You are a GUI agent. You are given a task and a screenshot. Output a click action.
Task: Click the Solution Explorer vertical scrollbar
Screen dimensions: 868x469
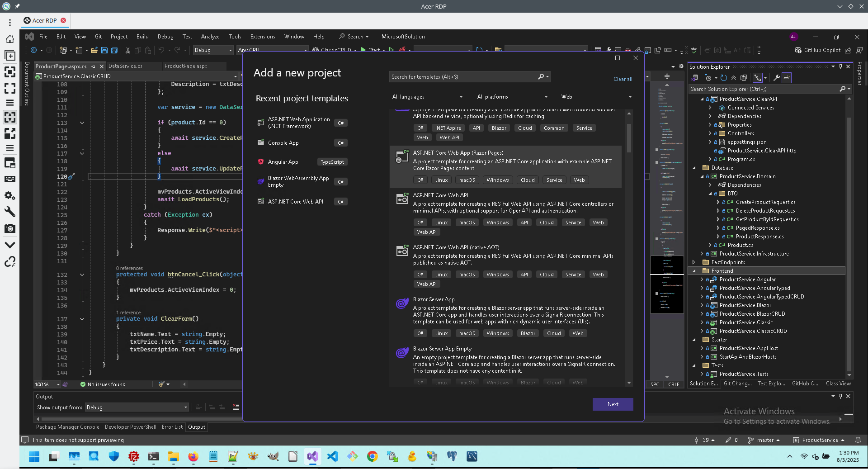coord(849,244)
